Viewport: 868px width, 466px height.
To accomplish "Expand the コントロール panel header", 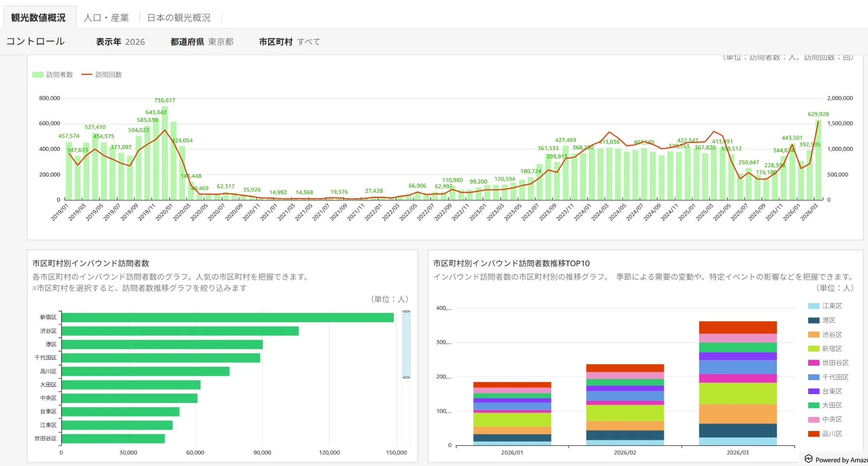I will (36, 42).
